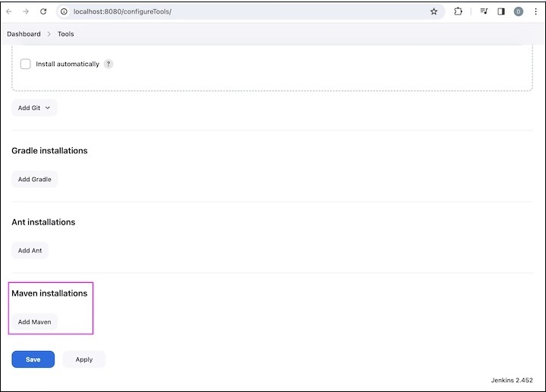Click the Add Maven button
546x392 pixels.
(34, 322)
